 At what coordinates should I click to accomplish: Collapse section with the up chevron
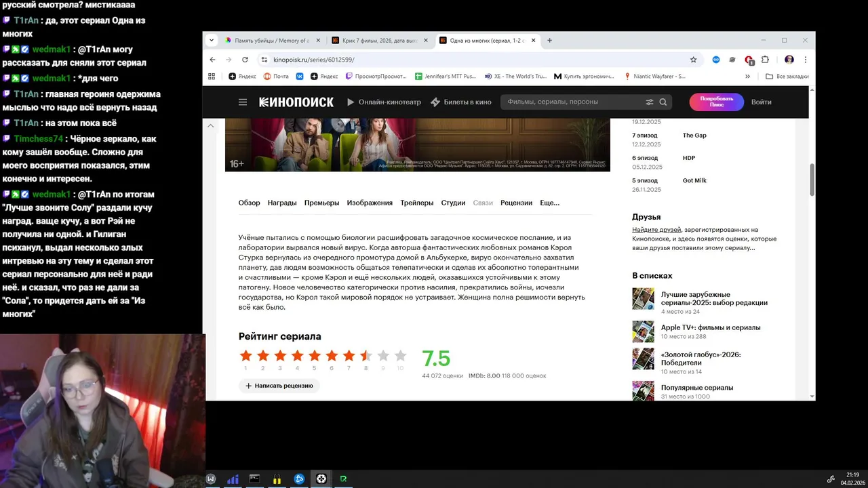(210, 125)
